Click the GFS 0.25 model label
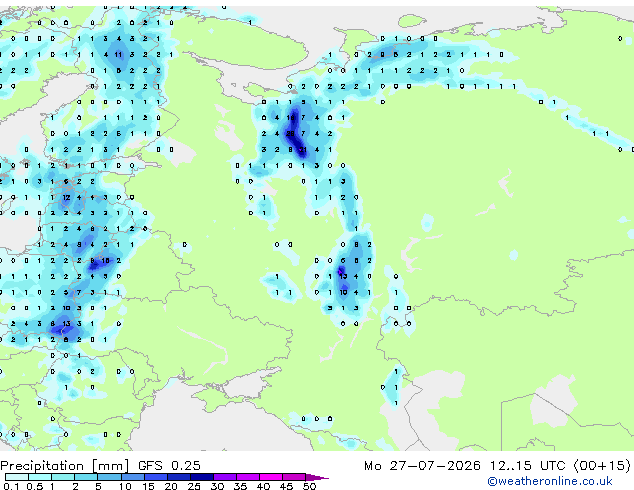Viewport: 634px width, 490px height. pos(169,465)
